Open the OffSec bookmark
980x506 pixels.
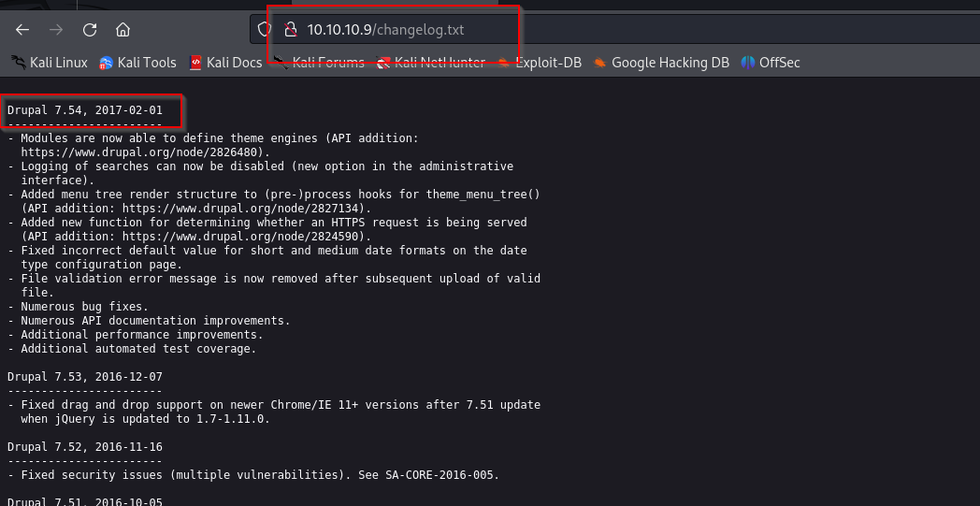point(771,63)
